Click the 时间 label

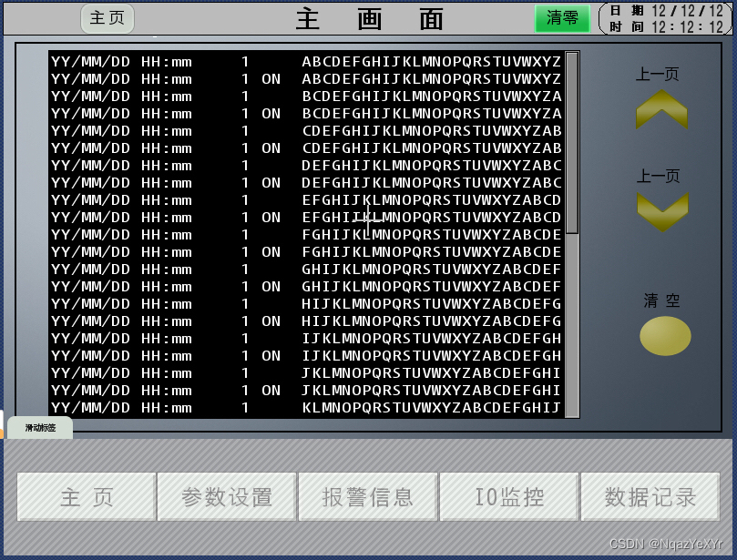(627, 26)
